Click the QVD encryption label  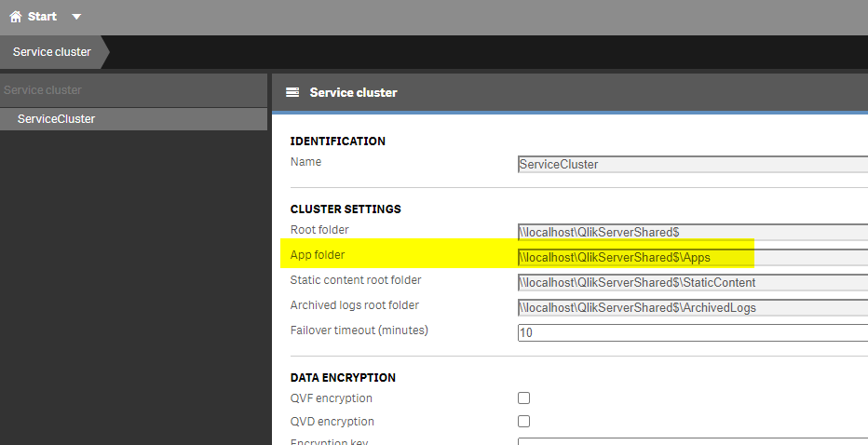[x=332, y=422]
